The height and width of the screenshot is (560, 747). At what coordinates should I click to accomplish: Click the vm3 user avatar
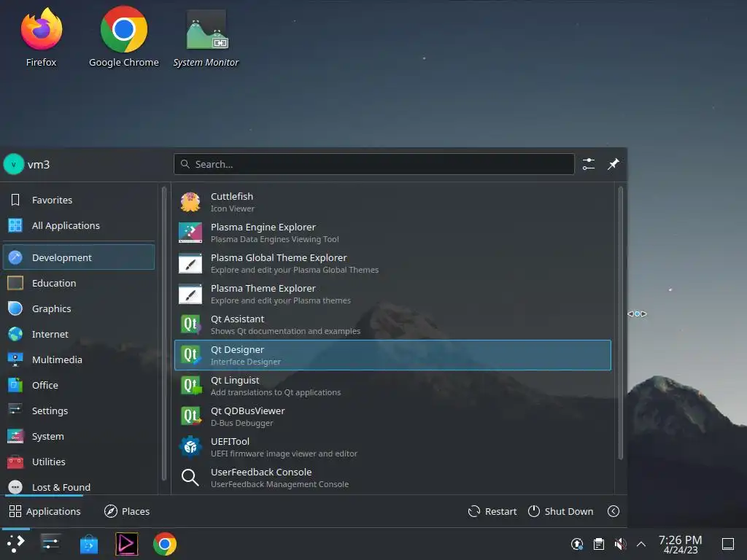click(x=14, y=164)
